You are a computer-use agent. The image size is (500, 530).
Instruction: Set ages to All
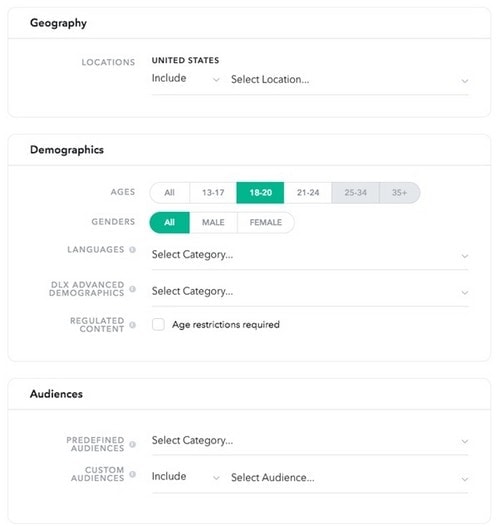coord(170,193)
